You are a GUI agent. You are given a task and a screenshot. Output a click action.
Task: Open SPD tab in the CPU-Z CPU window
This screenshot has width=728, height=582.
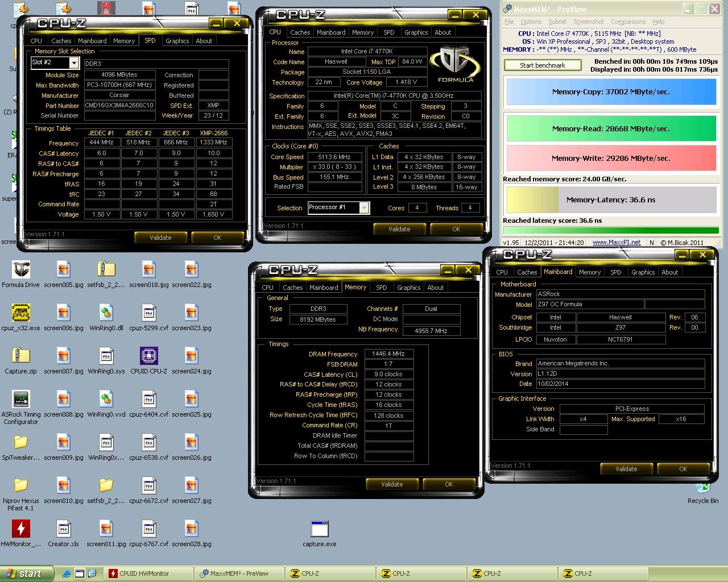click(389, 32)
